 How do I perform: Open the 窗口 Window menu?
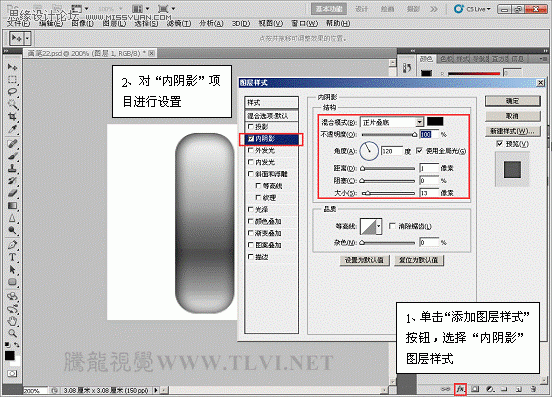click(305, 23)
